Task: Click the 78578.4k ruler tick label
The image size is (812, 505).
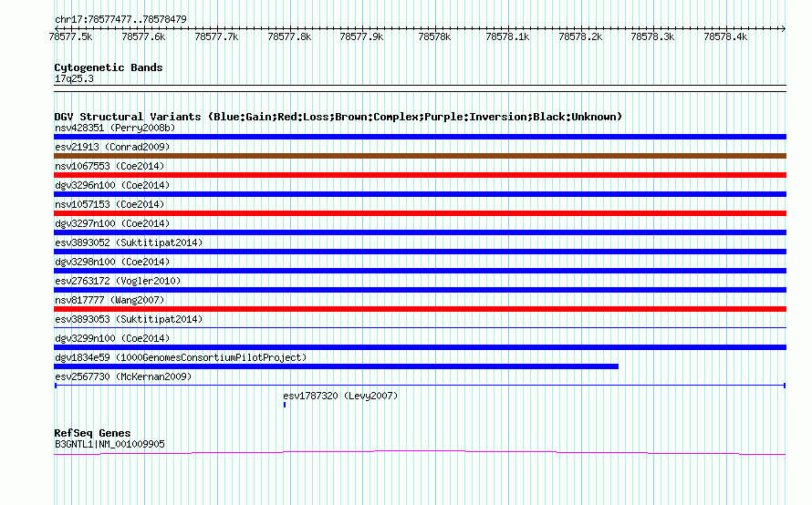Action: [x=725, y=36]
